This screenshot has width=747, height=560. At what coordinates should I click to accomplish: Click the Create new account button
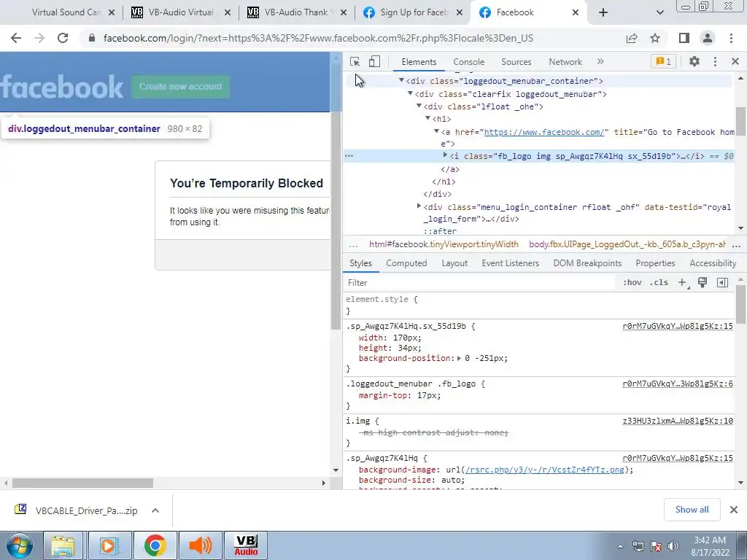pos(181,87)
